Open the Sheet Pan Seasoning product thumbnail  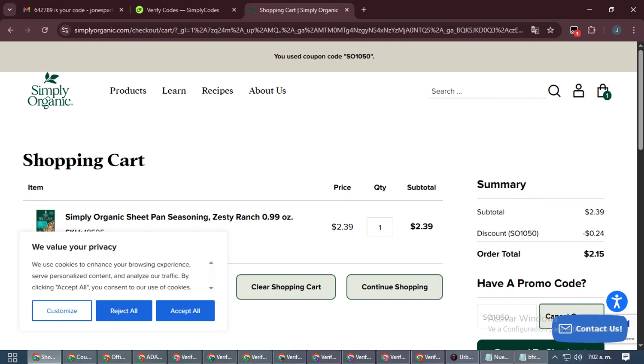tap(46, 220)
